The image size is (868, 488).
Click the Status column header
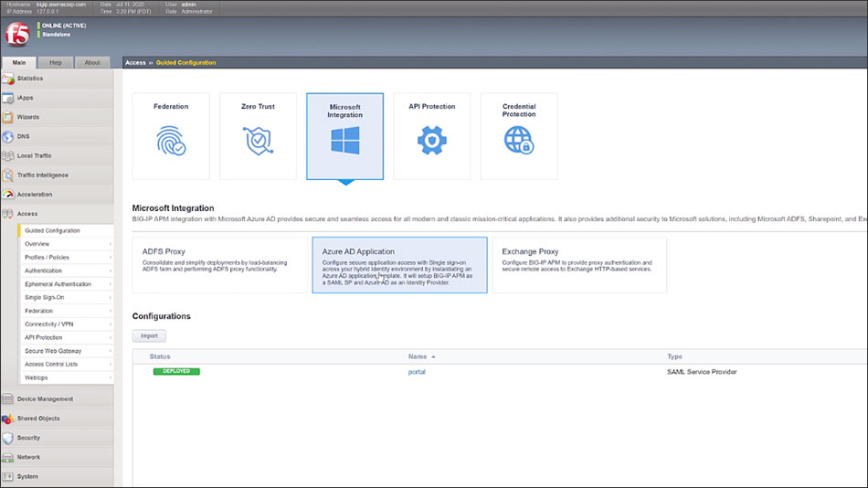click(159, 356)
